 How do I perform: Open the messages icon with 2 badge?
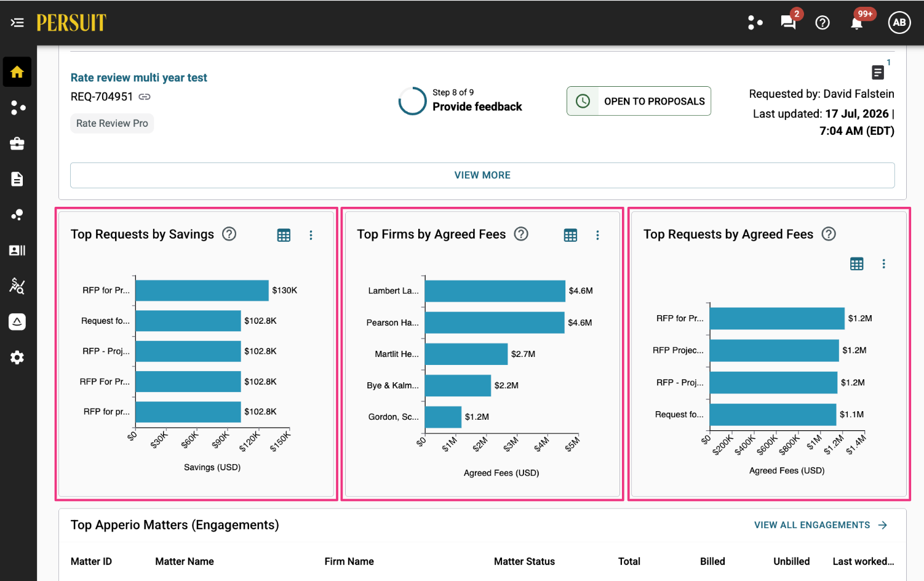(x=788, y=23)
